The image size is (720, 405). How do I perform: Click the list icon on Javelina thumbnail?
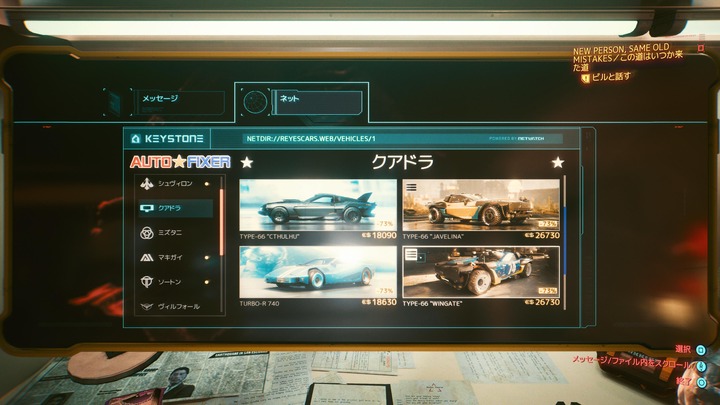(x=411, y=187)
